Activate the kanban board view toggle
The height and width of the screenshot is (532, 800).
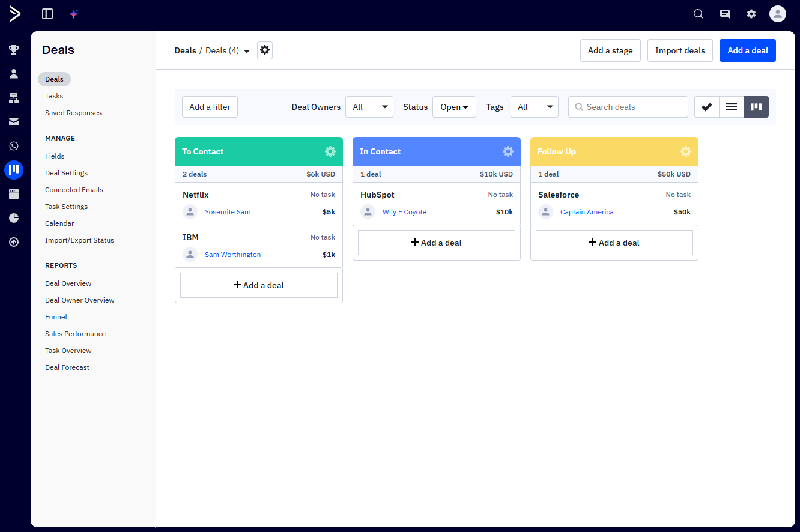[x=756, y=106]
